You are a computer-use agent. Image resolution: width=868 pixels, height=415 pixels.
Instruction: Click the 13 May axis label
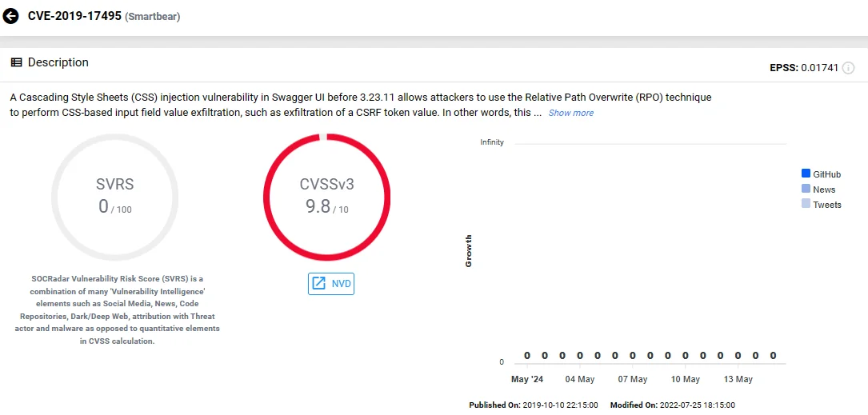(738, 380)
